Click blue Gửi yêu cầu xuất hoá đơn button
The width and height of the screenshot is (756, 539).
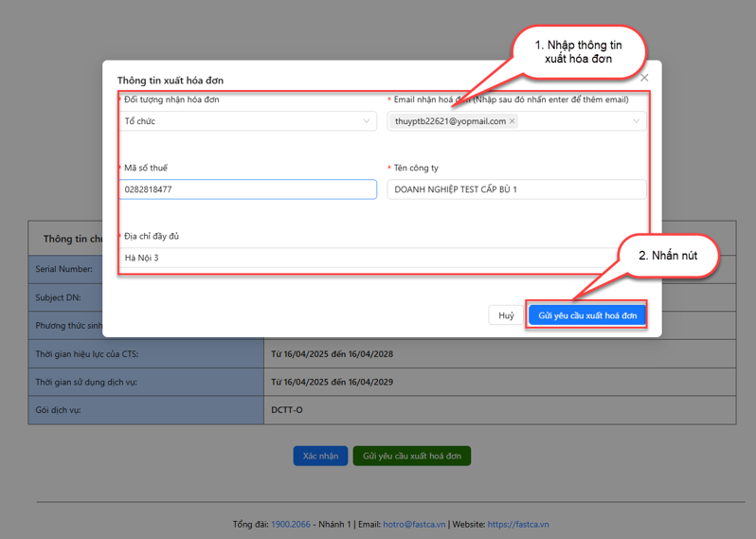587,315
